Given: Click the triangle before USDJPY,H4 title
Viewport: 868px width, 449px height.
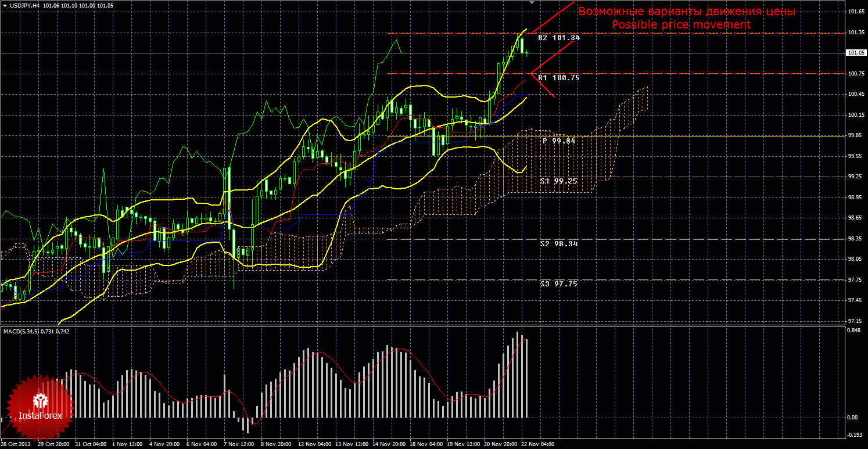Looking at the screenshot, I should [x=4, y=5].
